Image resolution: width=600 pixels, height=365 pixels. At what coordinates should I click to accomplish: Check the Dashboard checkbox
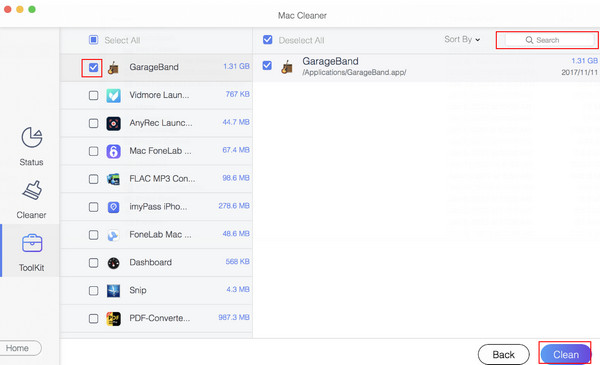coord(93,263)
